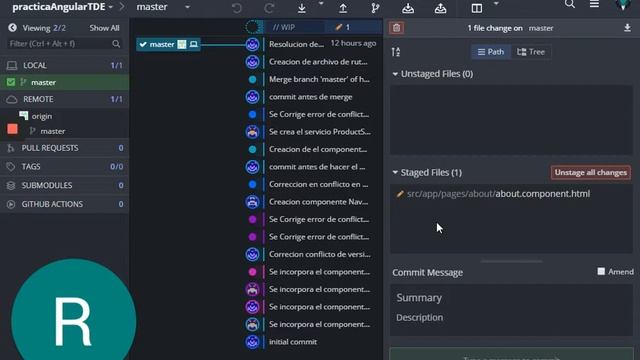
Task: Select commit 'Merge branch master of h...'
Action: pos(319,79)
